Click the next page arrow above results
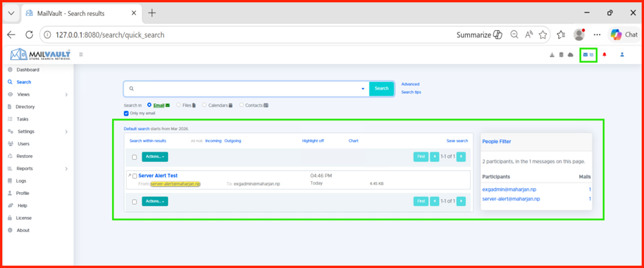The image size is (644, 268). (461, 156)
